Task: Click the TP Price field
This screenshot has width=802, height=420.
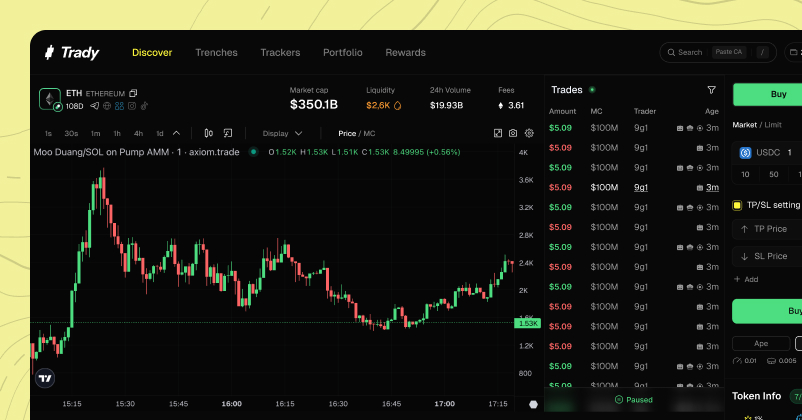Action: tap(767, 229)
